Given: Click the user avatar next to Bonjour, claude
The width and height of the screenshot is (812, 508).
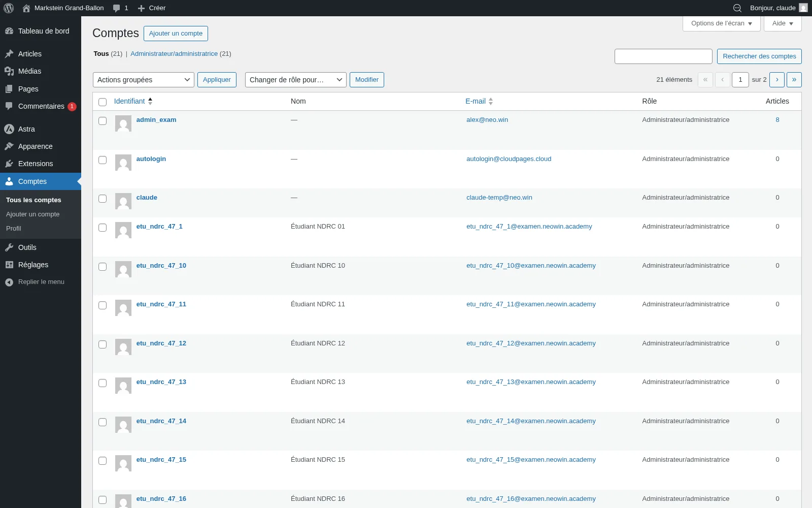Looking at the screenshot, I should [x=803, y=8].
